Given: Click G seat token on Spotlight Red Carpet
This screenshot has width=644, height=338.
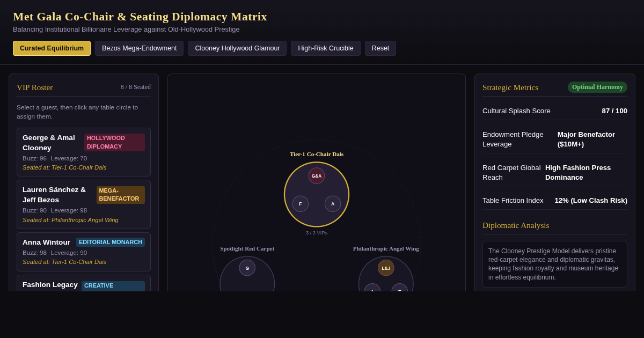Looking at the screenshot, I should tap(247, 268).
